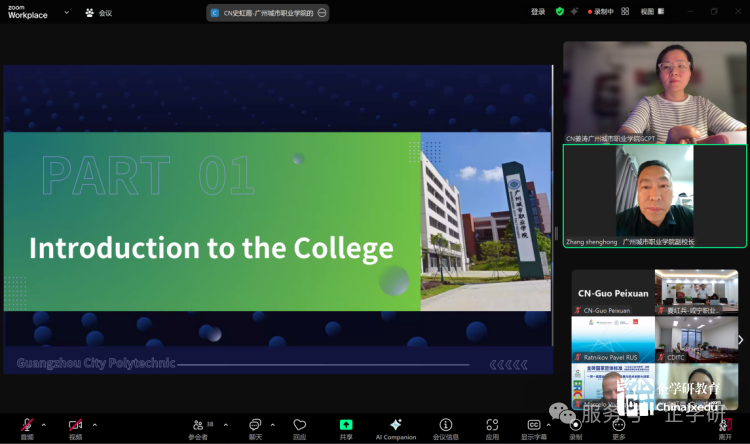Image resolution: width=750 pixels, height=444 pixels.
Task: Open the Participants panel
Action: [x=198, y=427]
